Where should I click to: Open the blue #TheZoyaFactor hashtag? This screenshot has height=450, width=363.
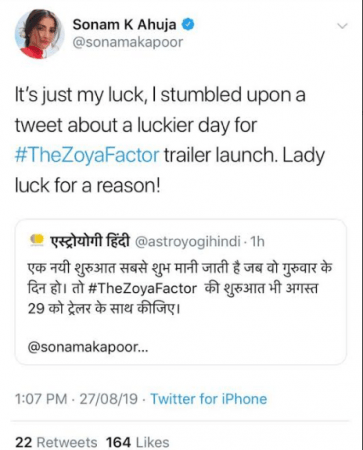[87, 156]
